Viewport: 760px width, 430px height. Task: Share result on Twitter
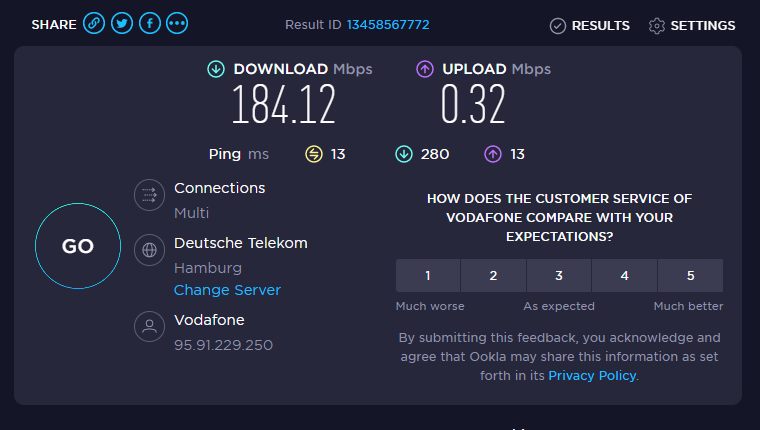(122, 23)
